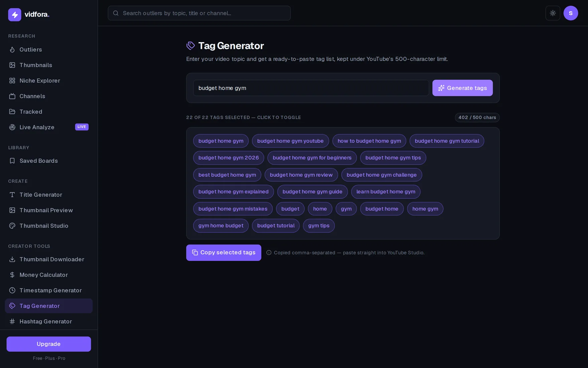
Task: Deselect the 'gym tips' tag
Action: tap(319, 226)
